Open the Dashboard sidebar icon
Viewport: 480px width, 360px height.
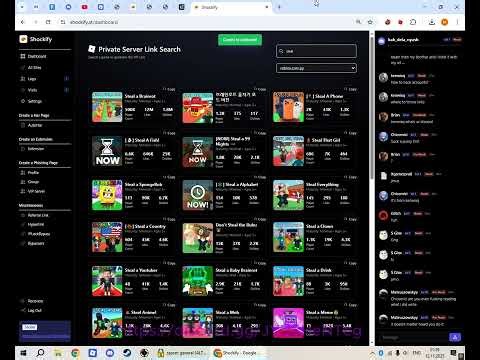(x=23, y=56)
